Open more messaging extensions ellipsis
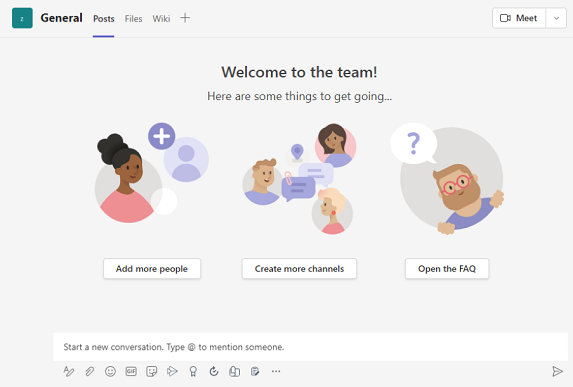The width and height of the screenshot is (573, 387). tap(276, 371)
